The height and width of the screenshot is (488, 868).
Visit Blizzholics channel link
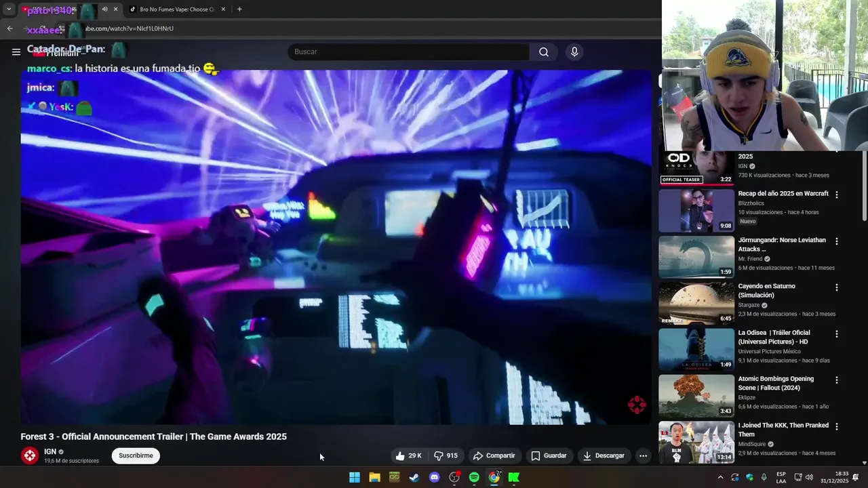(751, 203)
